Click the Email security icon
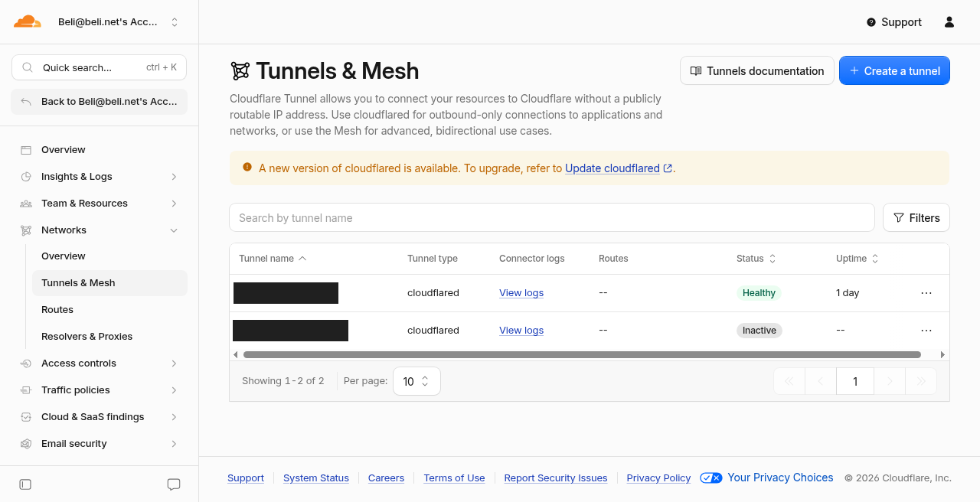The image size is (980, 502). point(26,444)
